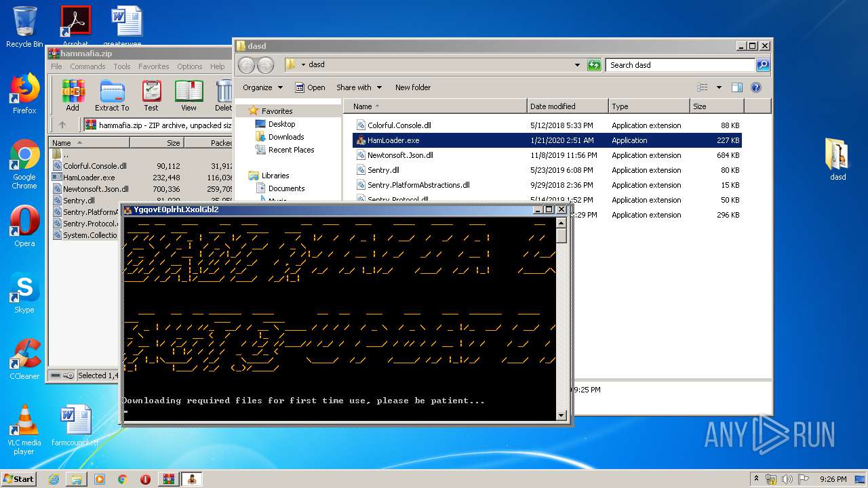Viewport: 868px width, 488px height.
Task: Open WinRAR Favorites menu
Action: pos(154,66)
